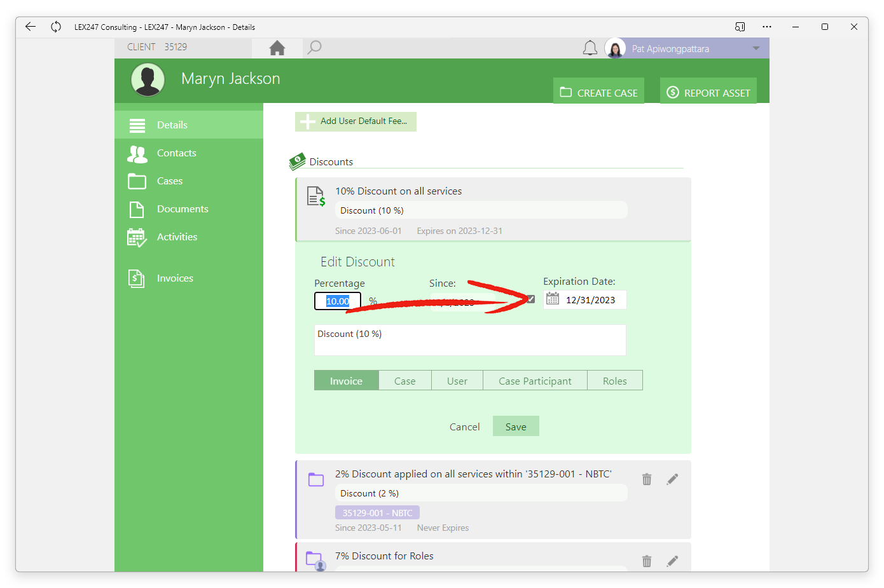Viewport: 884px width, 588px height.
Task: Open Invoices in the sidebar
Action: pos(189,278)
